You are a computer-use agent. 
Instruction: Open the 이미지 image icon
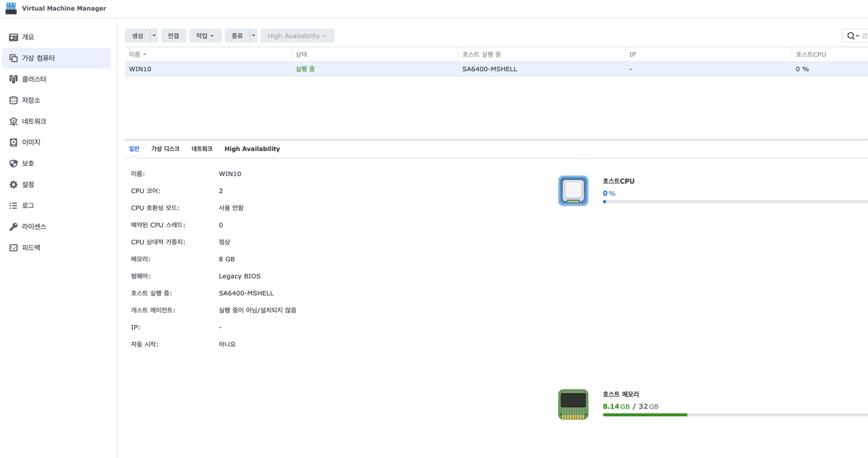(x=14, y=142)
